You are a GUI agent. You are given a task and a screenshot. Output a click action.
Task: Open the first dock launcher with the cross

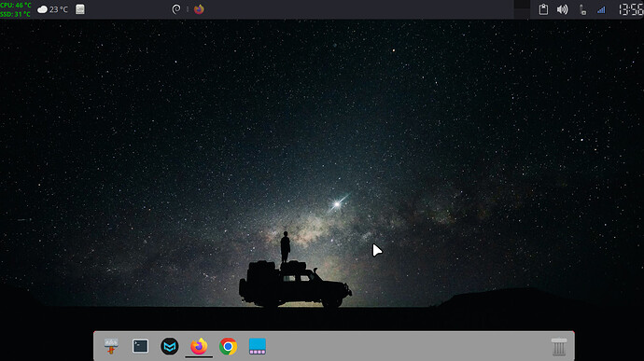coord(111,346)
